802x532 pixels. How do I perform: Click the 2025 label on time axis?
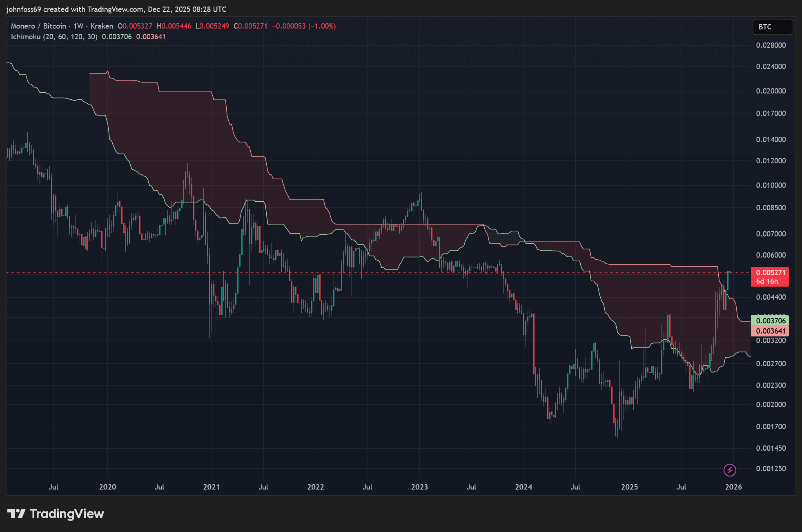pos(629,487)
